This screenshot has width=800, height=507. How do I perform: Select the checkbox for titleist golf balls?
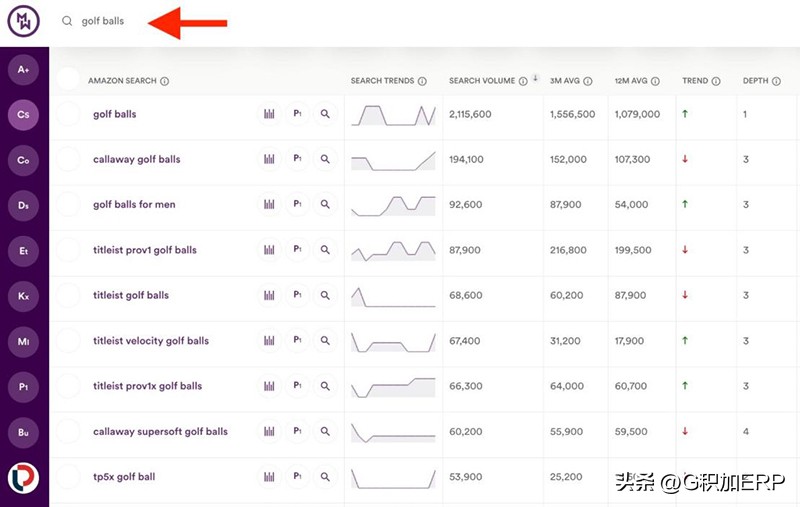(x=68, y=295)
